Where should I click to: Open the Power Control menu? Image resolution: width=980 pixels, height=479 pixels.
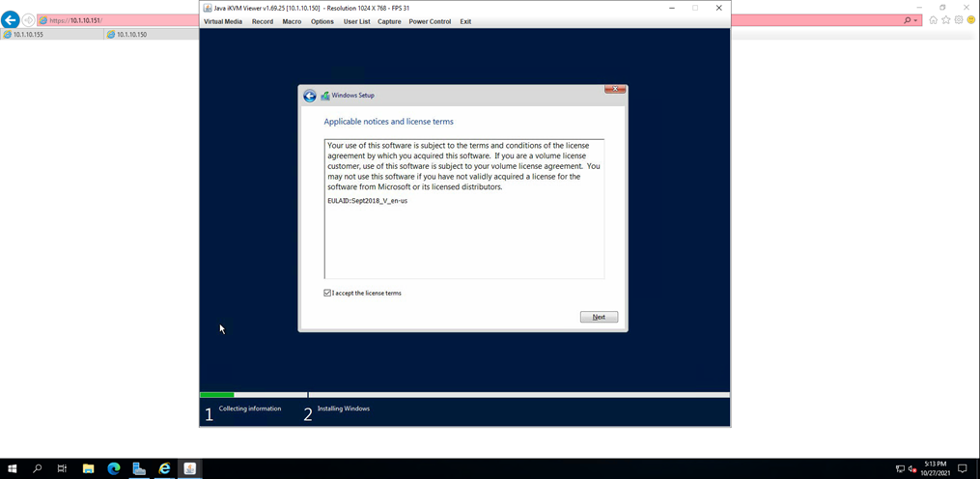(x=430, y=21)
